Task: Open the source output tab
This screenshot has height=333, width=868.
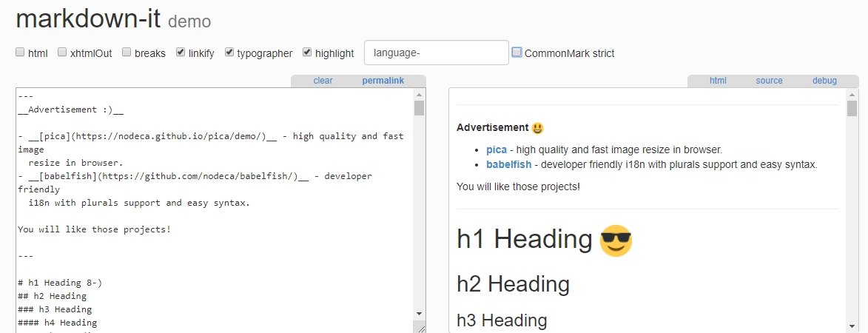Action: 769,81
